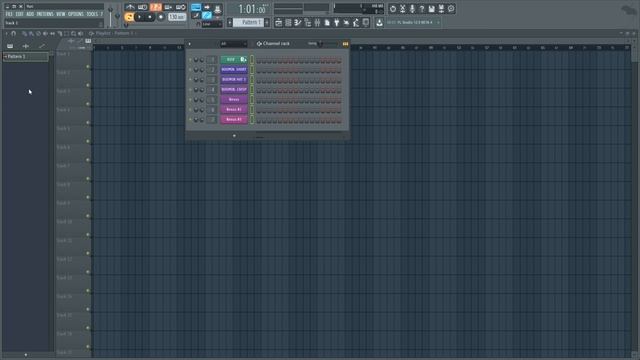The image size is (640, 360).
Task: Mute the Brass channel using its green LED
Action: (x=190, y=100)
